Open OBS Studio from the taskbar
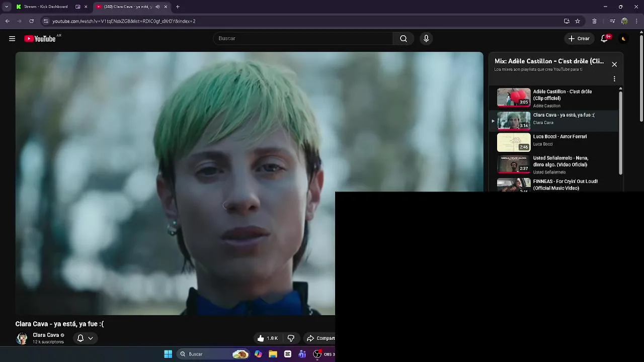Viewport: 644px width, 362px height. coord(317,354)
